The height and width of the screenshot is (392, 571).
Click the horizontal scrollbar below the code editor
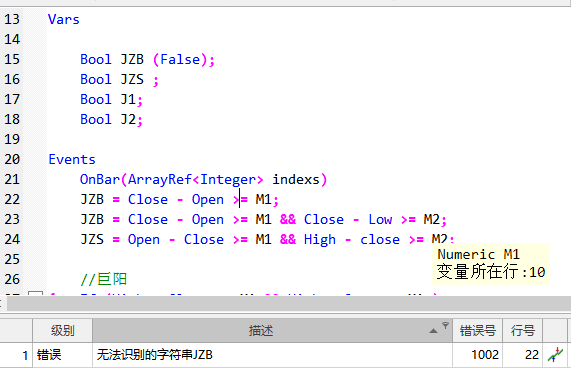(288, 303)
